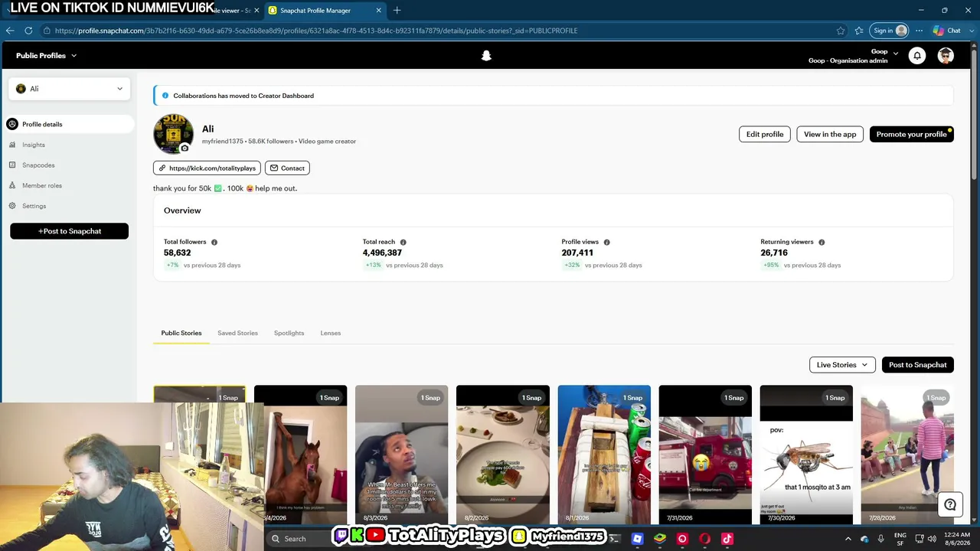Screen dimensions: 980x551
Task: Expand the Public Profiles dropdown
Action: tap(47, 55)
